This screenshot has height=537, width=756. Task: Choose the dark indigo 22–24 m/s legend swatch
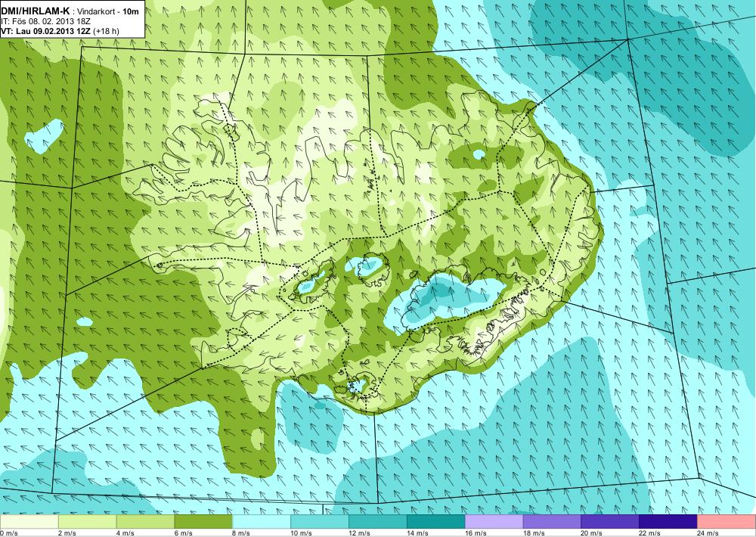point(668,522)
